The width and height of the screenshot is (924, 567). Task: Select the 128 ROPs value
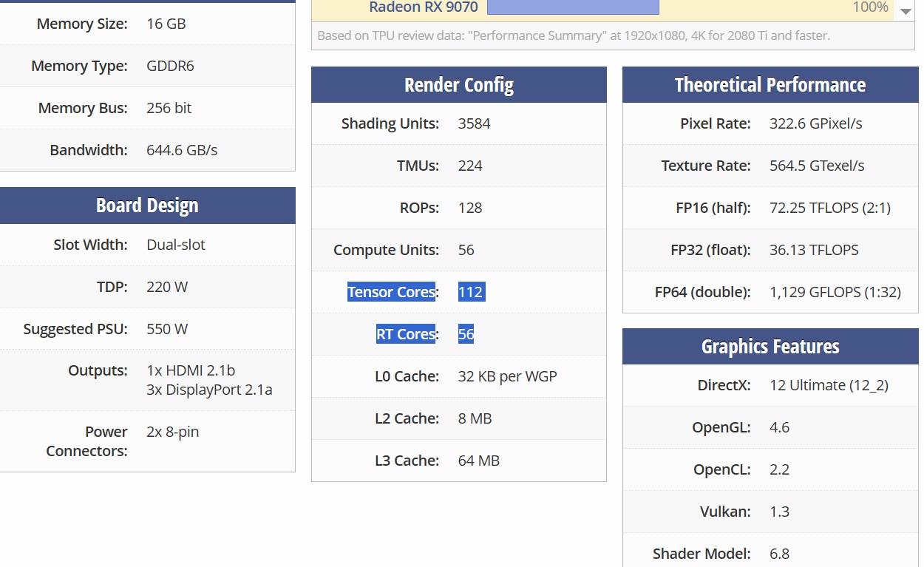pyautogui.click(x=470, y=208)
